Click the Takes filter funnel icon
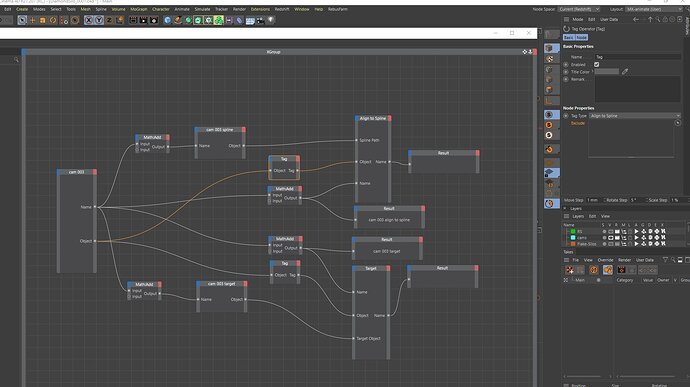 pyautogui.click(x=665, y=260)
